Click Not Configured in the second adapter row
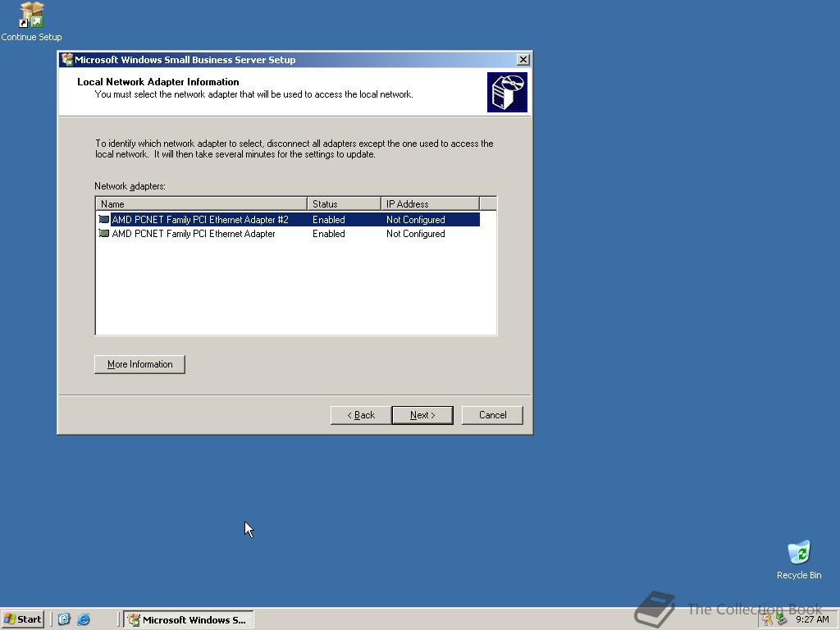Screen dimensions: 840x630 coord(416,234)
